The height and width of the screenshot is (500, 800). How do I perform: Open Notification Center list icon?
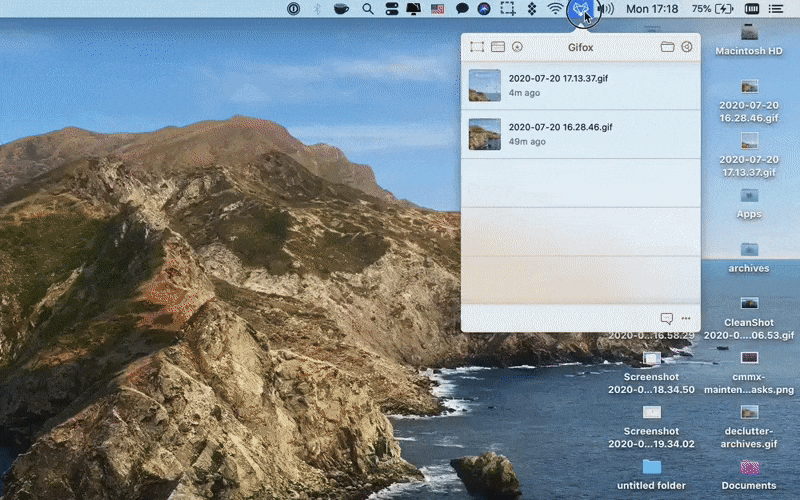pos(776,9)
